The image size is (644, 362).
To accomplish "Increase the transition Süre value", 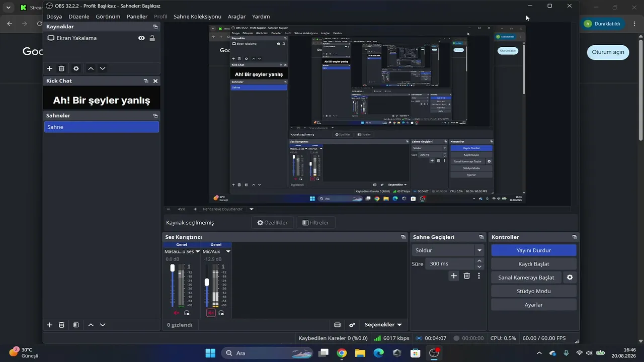I will tap(479, 261).
